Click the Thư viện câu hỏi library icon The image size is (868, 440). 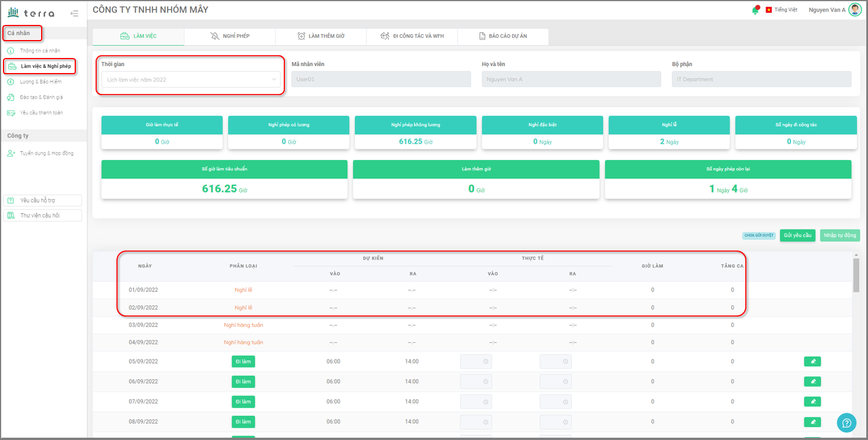(x=11, y=216)
